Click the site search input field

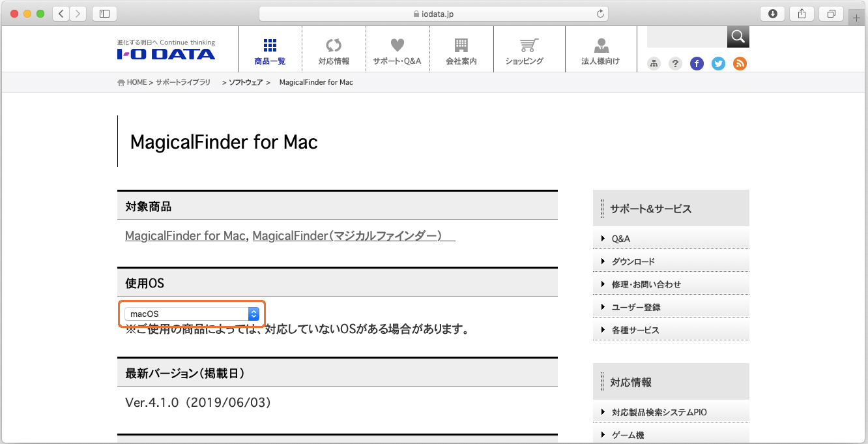coord(686,37)
